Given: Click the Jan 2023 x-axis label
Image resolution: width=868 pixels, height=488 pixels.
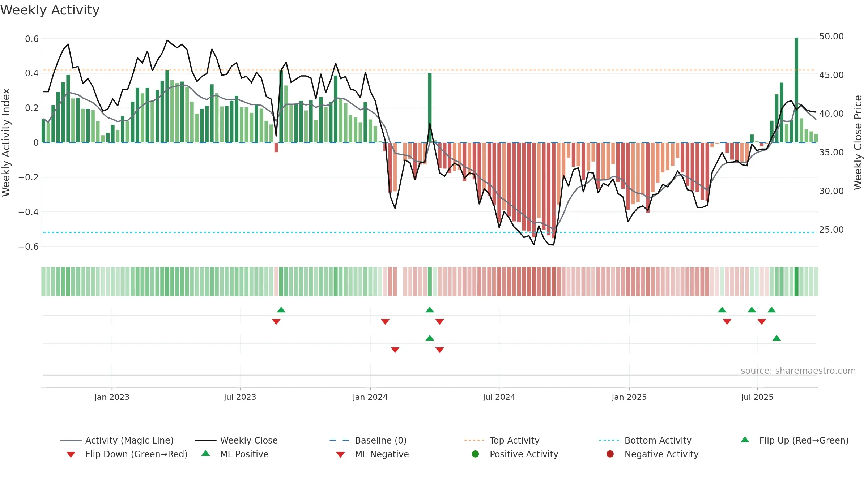Looking at the screenshot, I should pos(112,397).
